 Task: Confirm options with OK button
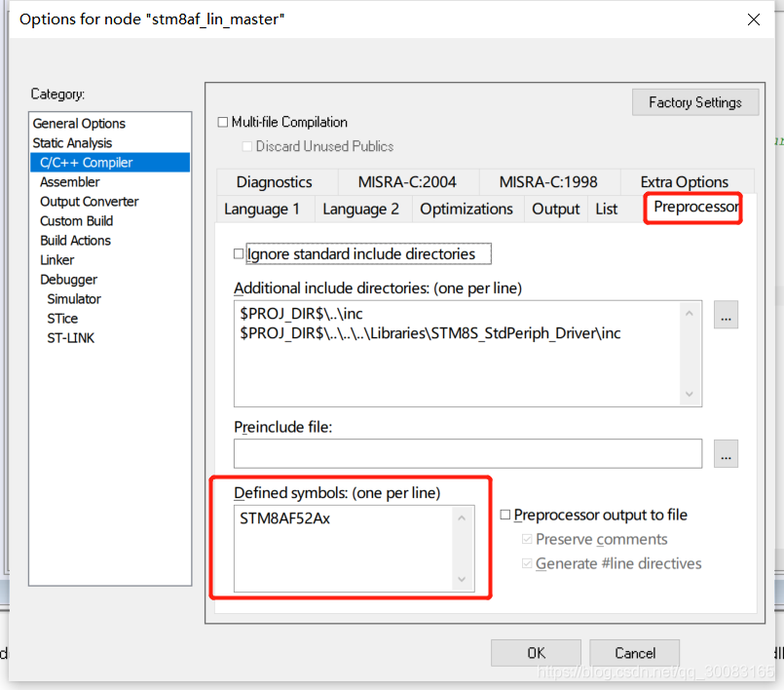tap(536, 653)
